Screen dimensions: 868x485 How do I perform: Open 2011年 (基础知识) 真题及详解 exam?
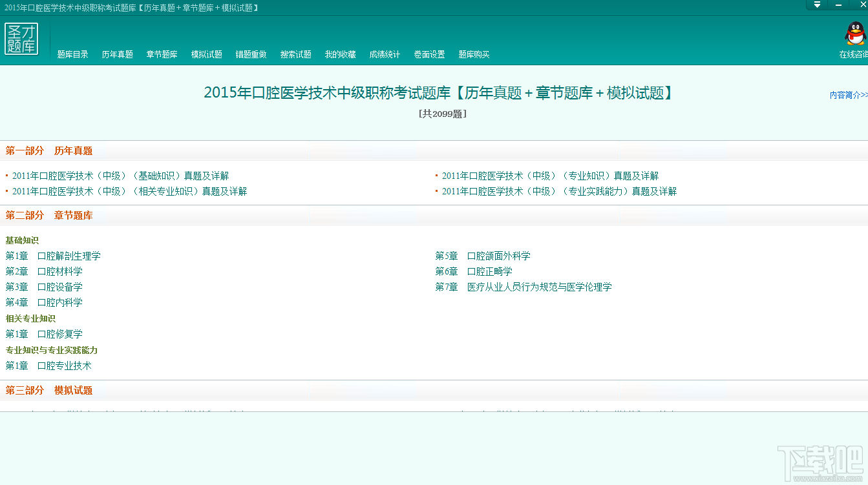click(120, 176)
